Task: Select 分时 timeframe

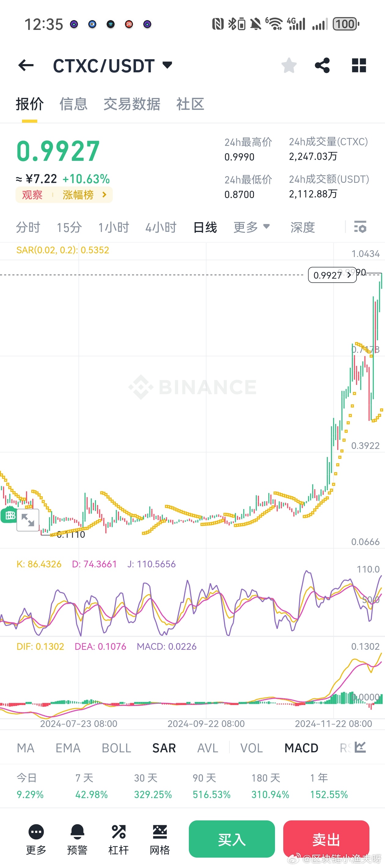Action: click(x=28, y=227)
